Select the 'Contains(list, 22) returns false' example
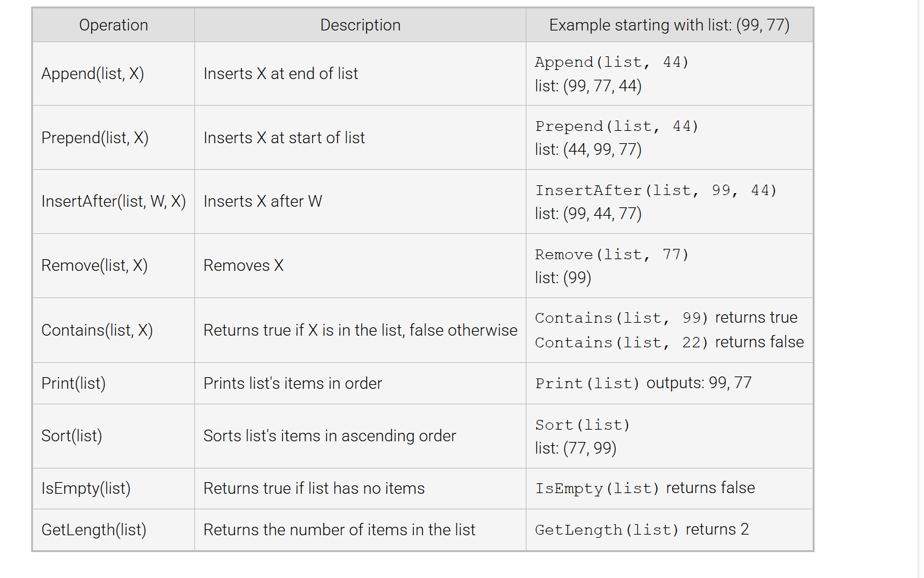 tap(669, 342)
